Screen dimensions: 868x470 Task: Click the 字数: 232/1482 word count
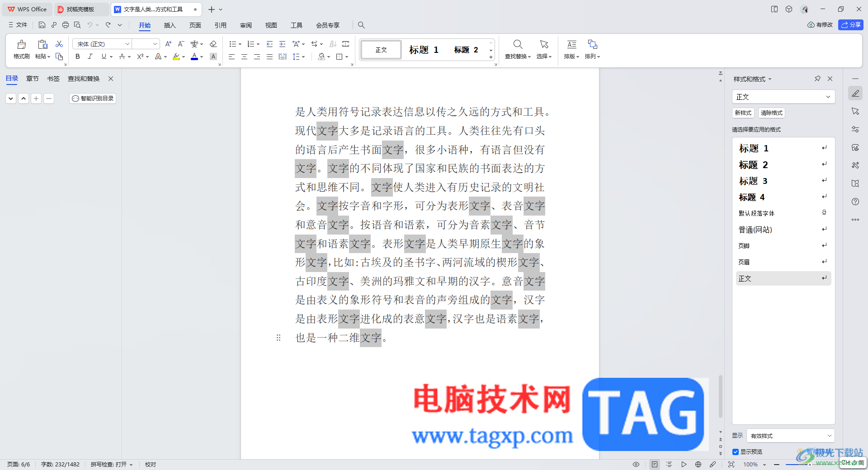(x=60, y=464)
